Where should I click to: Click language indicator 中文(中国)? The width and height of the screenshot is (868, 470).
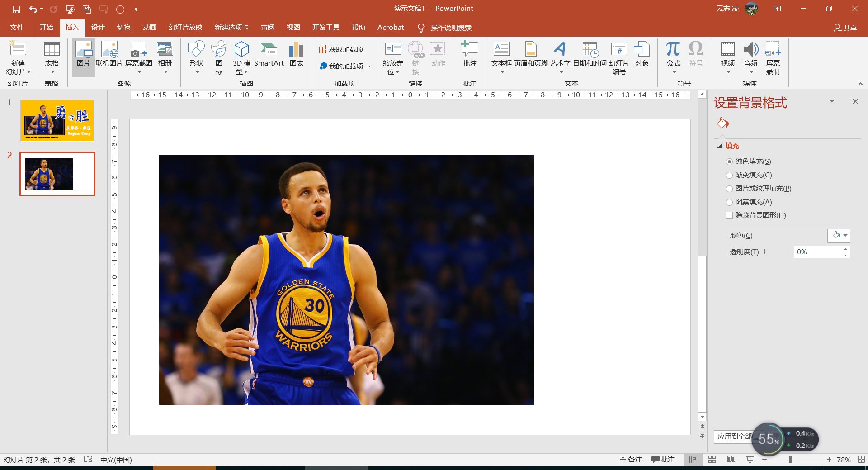tap(116, 460)
